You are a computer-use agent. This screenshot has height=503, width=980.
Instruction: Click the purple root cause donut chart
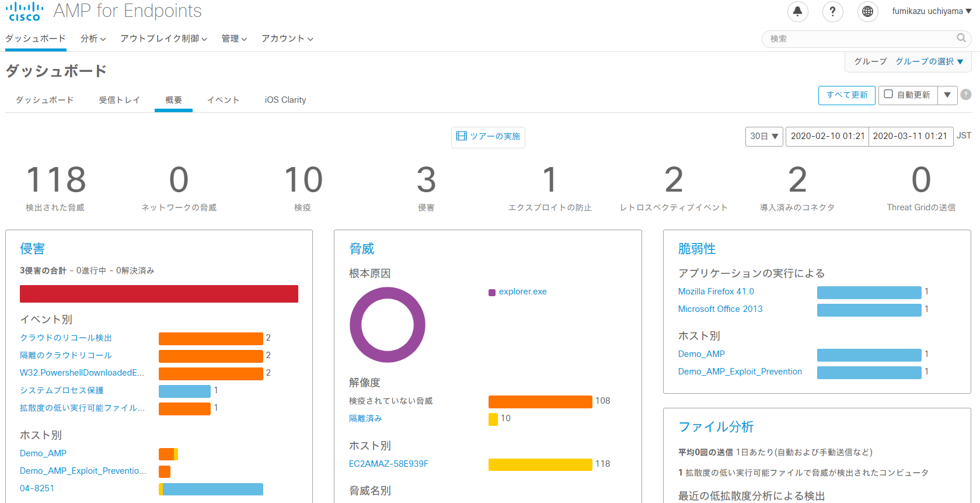click(x=388, y=325)
